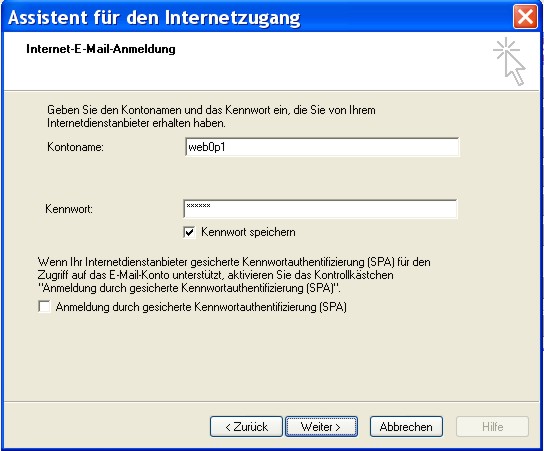
Task: Focus the Kontoname input field
Action: click(322, 147)
